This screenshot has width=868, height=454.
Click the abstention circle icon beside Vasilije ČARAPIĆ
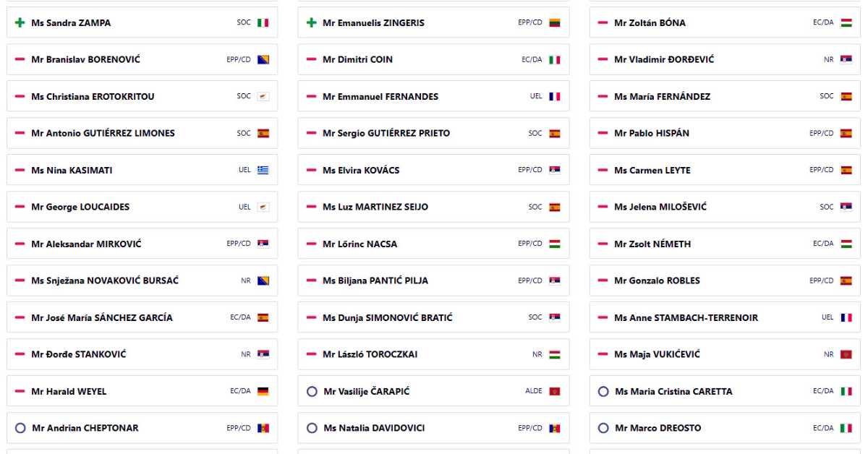tap(312, 391)
